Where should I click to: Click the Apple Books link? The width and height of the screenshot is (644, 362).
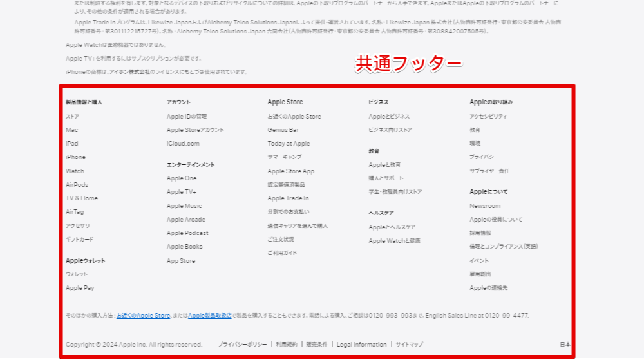point(184,247)
